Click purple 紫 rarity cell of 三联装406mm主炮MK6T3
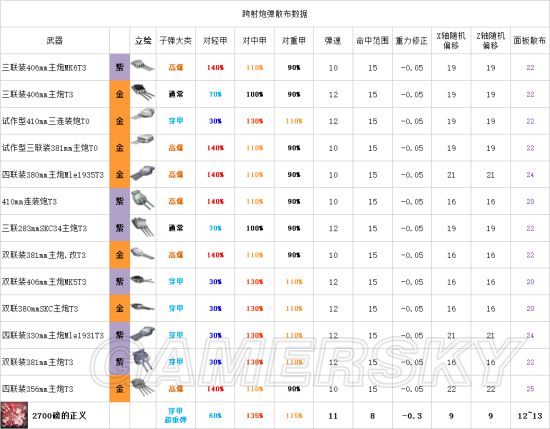 pyautogui.click(x=120, y=67)
